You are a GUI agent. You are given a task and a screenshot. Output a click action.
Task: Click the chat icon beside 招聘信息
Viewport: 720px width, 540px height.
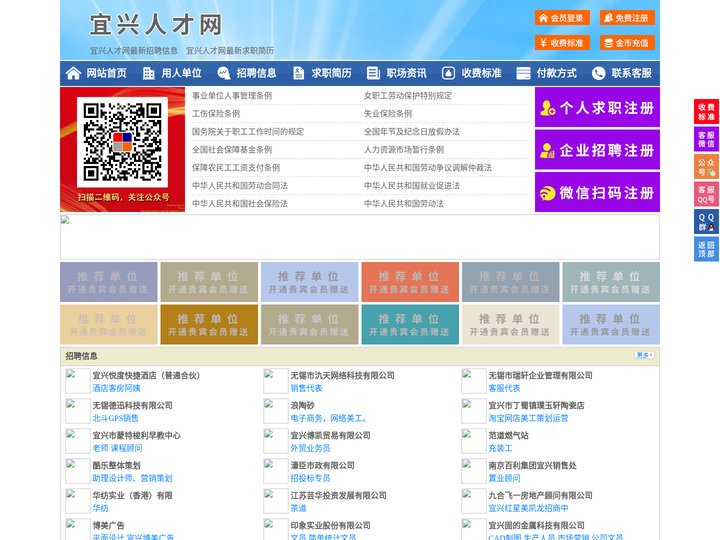pyautogui.click(x=223, y=73)
